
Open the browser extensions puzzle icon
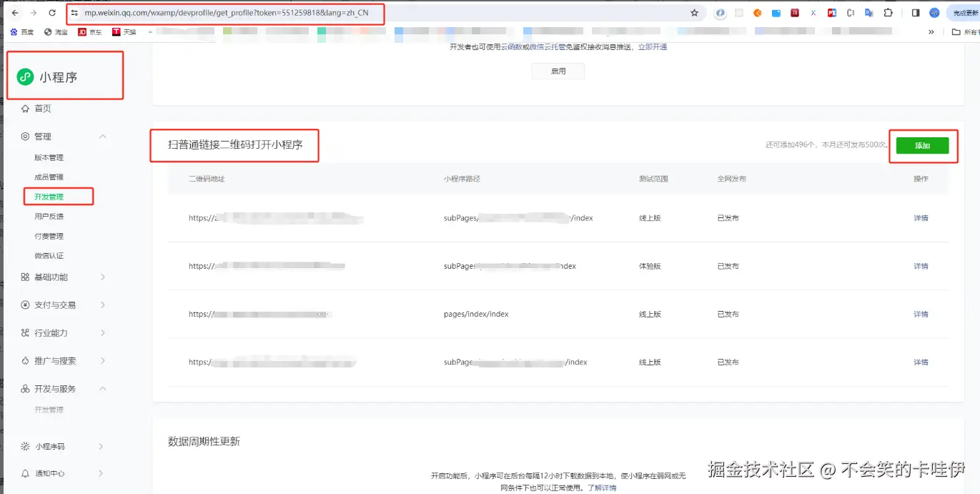click(889, 13)
